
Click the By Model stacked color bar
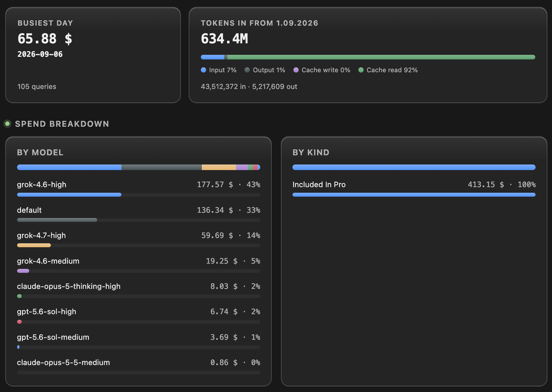point(138,167)
